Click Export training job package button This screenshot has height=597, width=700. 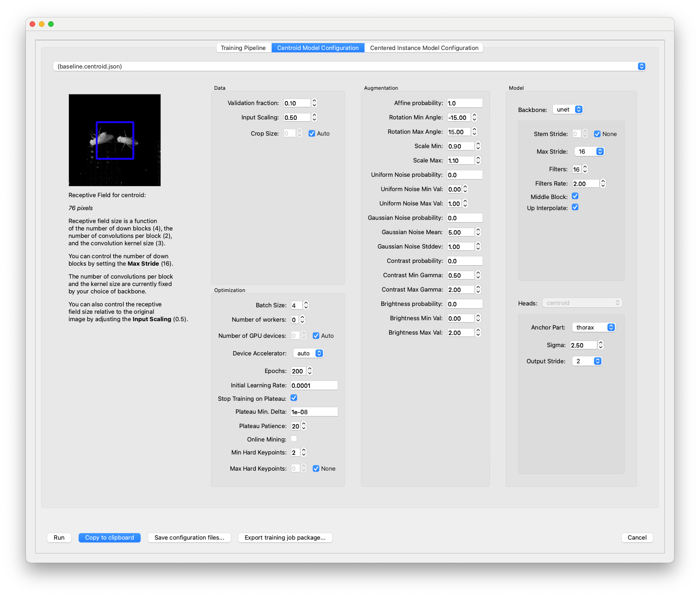pos(285,537)
